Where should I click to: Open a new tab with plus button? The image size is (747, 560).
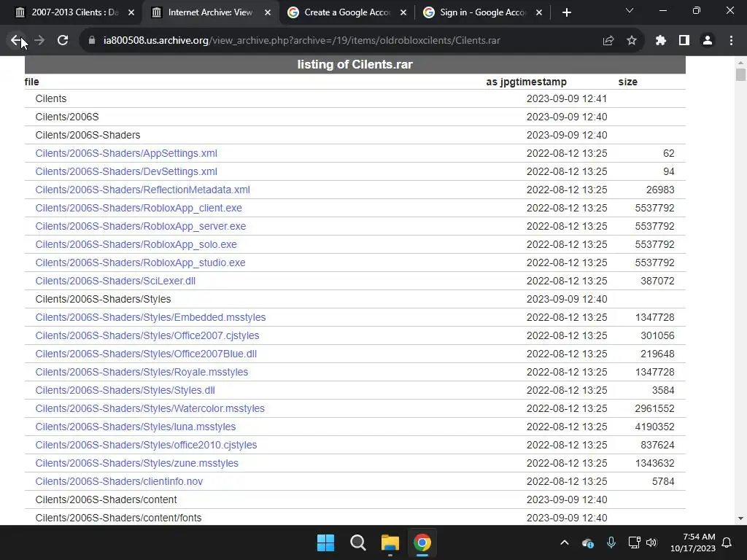click(566, 13)
